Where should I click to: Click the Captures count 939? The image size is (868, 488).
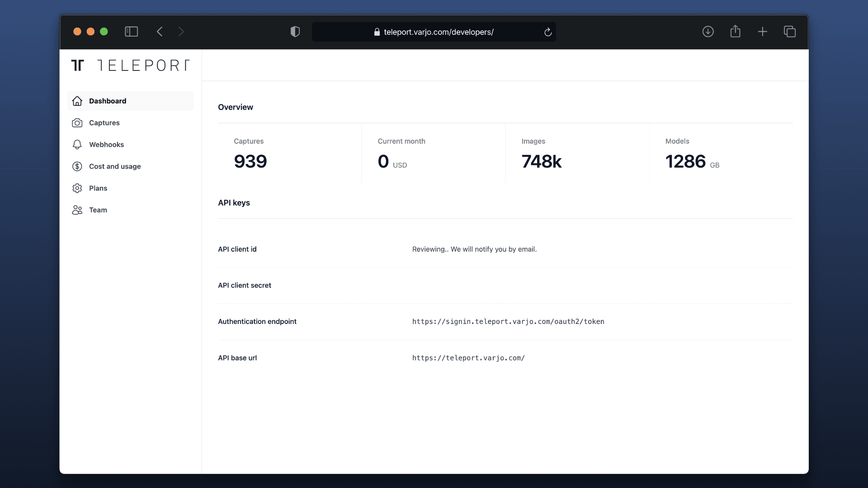[x=250, y=161]
